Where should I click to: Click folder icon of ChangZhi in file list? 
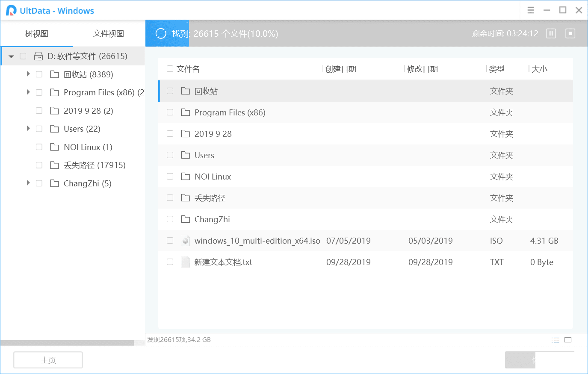[186, 219]
